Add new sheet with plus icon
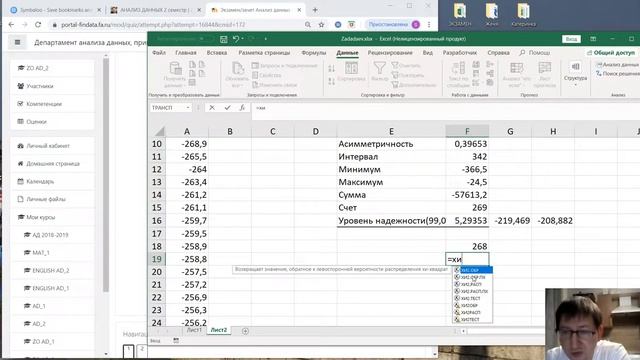640x360 pixels. pyautogui.click(x=245, y=331)
